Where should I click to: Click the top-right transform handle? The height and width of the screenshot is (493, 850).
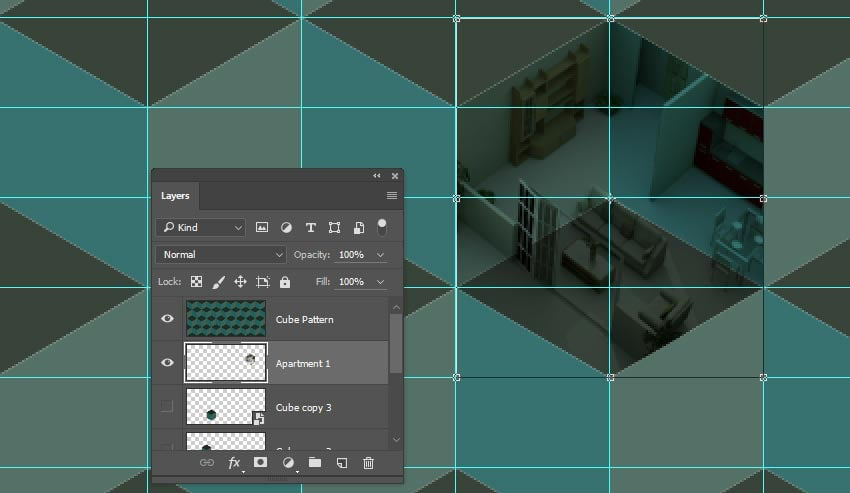tap(763, 19)
